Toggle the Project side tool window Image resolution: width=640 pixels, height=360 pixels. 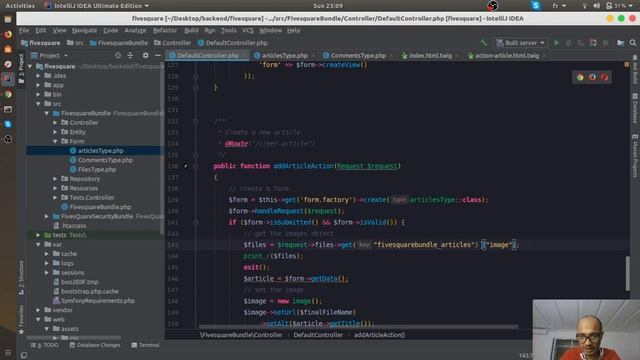point(21,68)
